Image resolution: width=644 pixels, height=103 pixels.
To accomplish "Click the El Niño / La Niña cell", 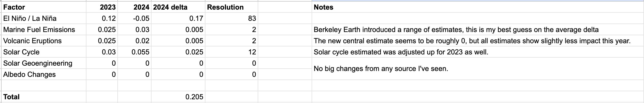I will (44, 18).
